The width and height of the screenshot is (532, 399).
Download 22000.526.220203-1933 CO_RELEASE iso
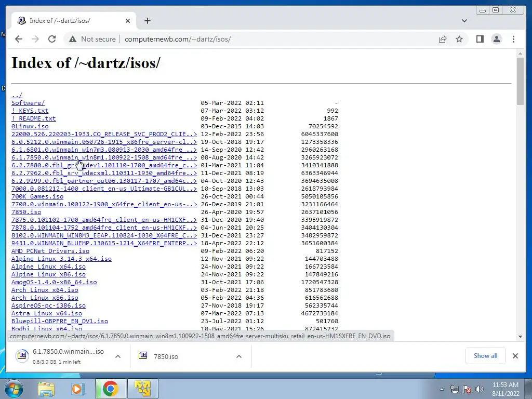click(x=104, y=134)
